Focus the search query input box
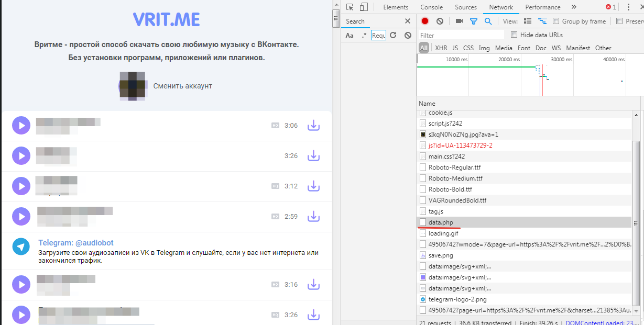This screenshot has height=325, width=644. pyautogui.click(x=378, y=36)
